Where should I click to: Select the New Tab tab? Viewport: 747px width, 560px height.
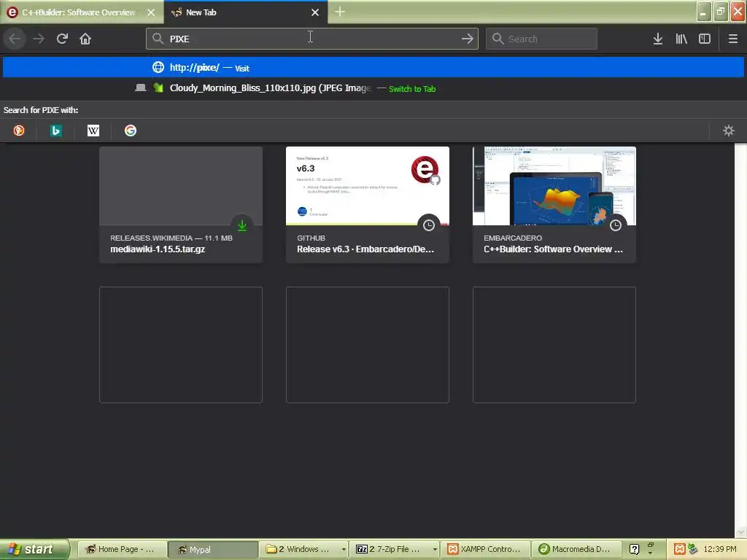pyautogui.click(x=245, y=12)
